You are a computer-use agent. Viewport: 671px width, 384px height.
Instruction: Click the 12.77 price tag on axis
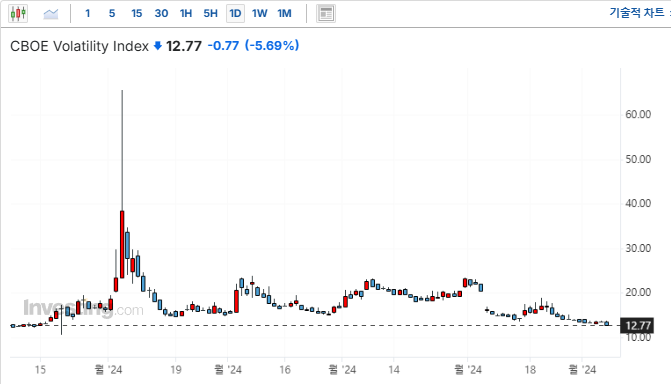tap(637, 326)
